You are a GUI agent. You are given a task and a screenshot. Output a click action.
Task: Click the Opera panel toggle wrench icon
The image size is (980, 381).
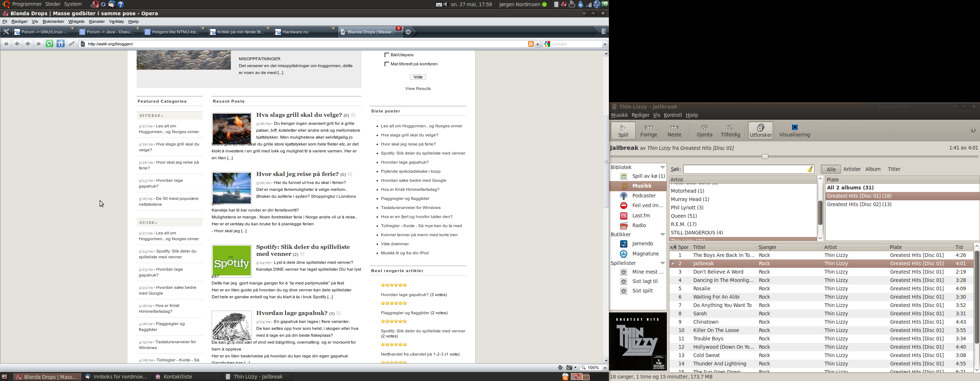click(x=6, y=32)
